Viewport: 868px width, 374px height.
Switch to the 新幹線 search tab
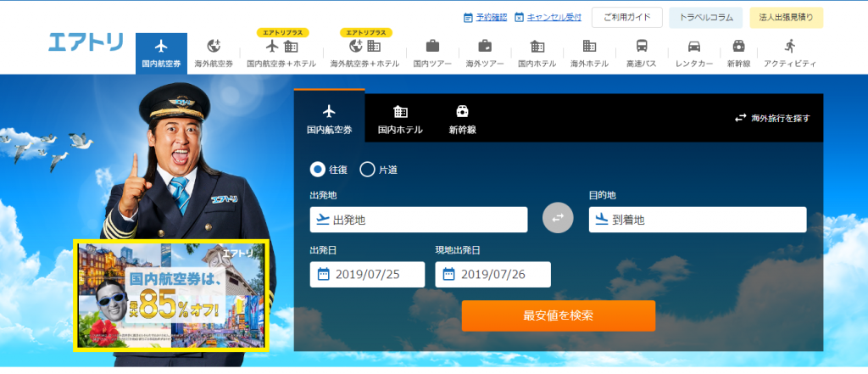(462, 119)
